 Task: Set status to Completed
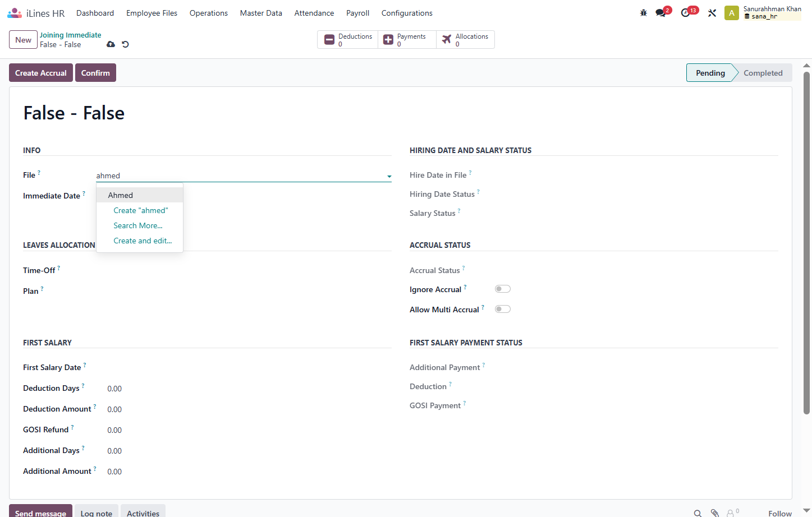click(763, 73)
